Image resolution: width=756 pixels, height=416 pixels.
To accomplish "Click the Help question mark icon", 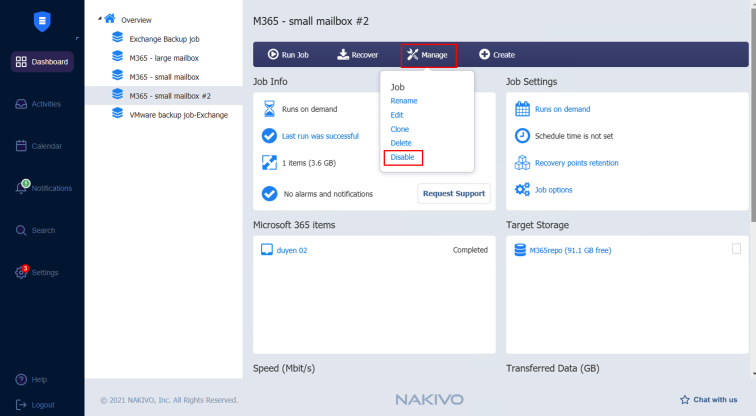I will (x=21, y=380).
